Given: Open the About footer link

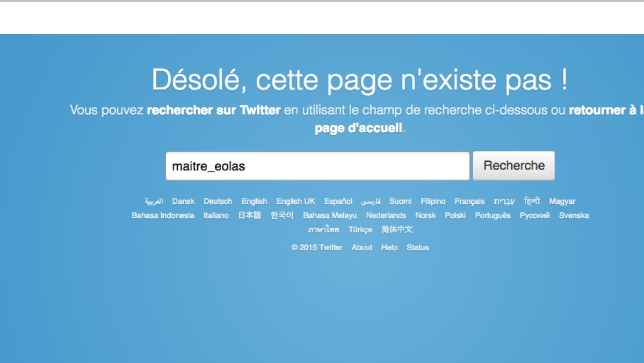Looking at the screenshot, I should point(362,247).
